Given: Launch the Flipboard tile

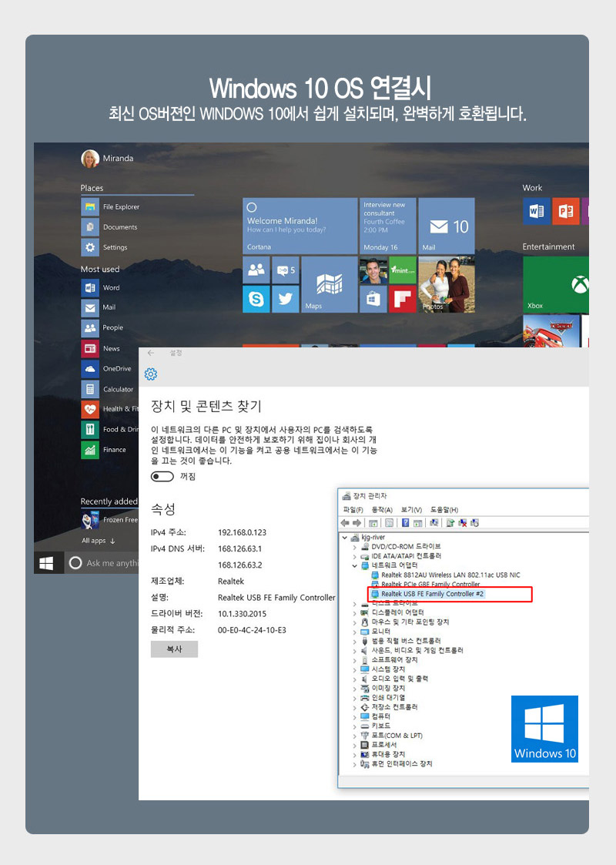Looking at the screenshot, I should (x=403, y=299).
